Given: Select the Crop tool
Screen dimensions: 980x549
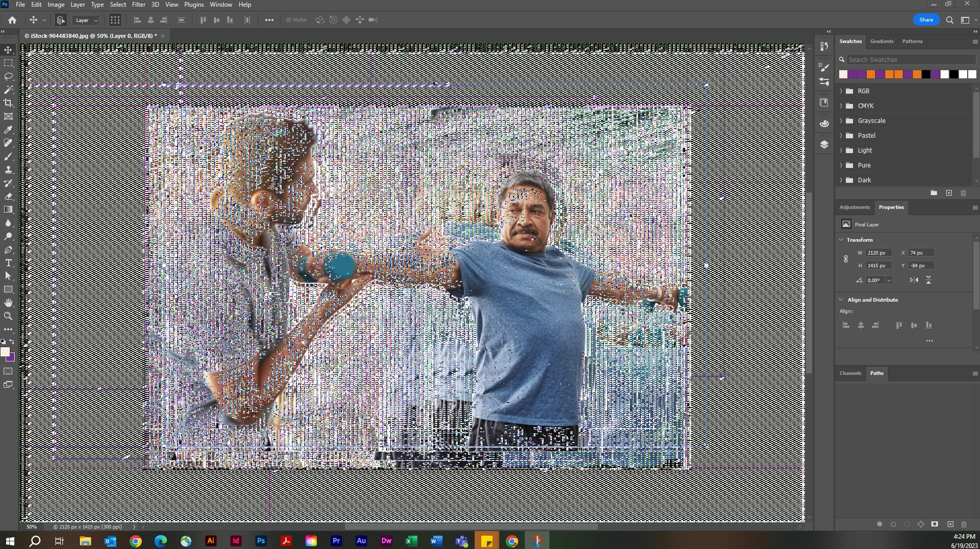Looking at the screenshot, I should coord(8,103).
